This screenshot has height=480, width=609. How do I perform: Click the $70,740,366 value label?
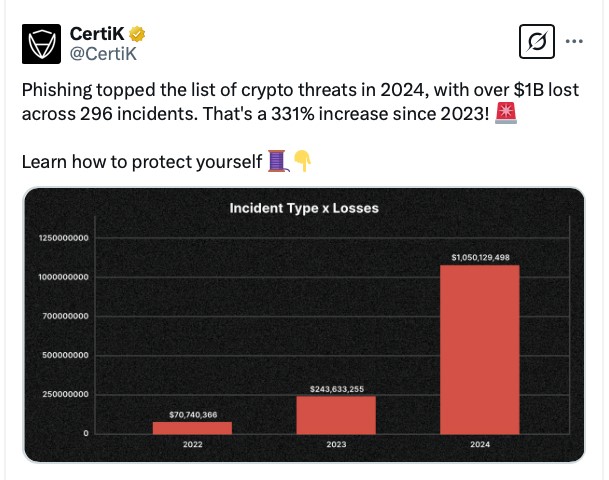(192, 414)
